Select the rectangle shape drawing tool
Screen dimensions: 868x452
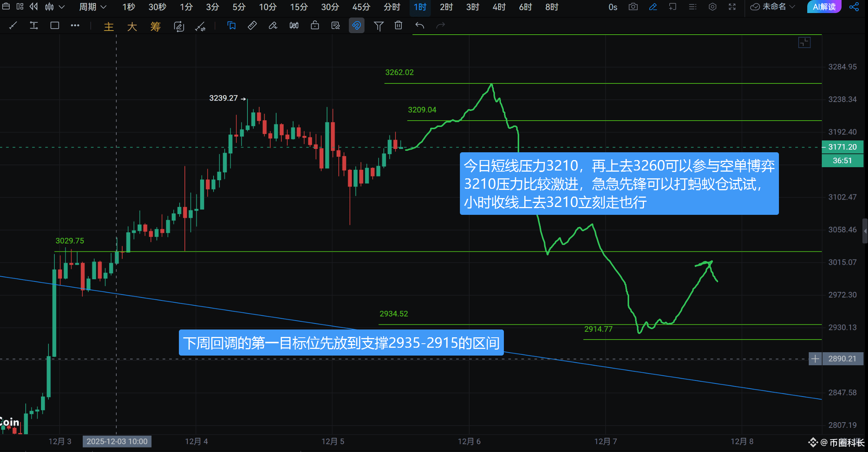(55, 26)
